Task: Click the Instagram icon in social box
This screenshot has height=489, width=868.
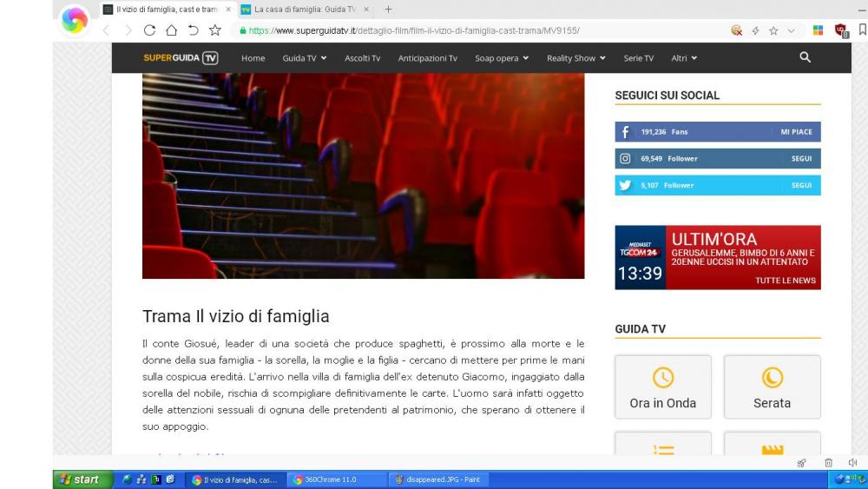Action: coord(625,158)
